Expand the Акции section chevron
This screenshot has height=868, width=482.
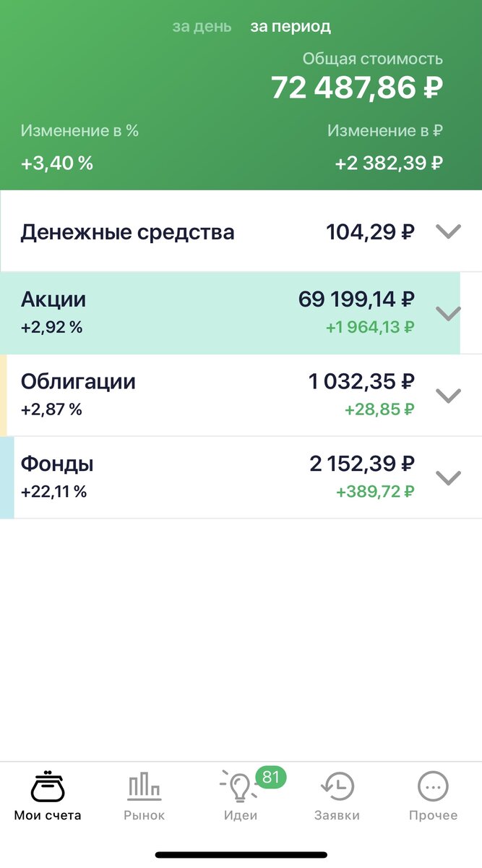click(449, 312)
